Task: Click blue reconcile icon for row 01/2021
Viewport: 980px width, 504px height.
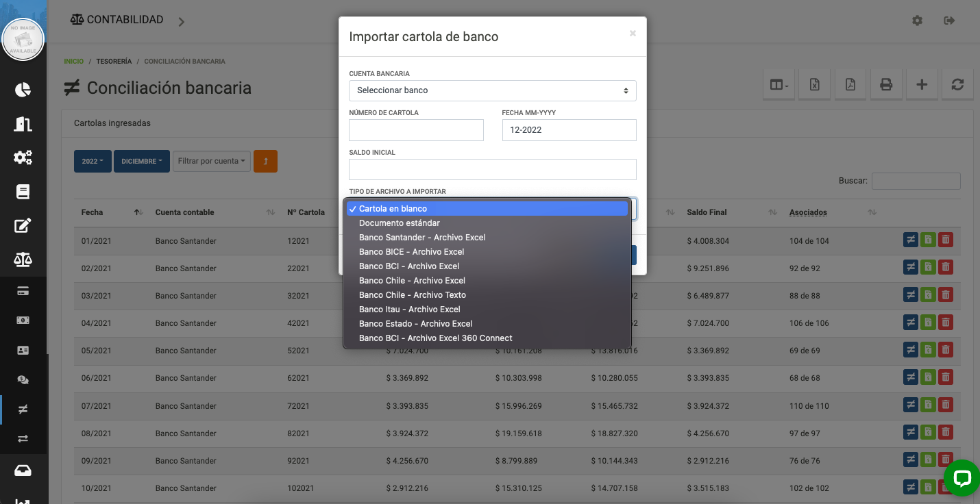Action: [x=911, y=240]
